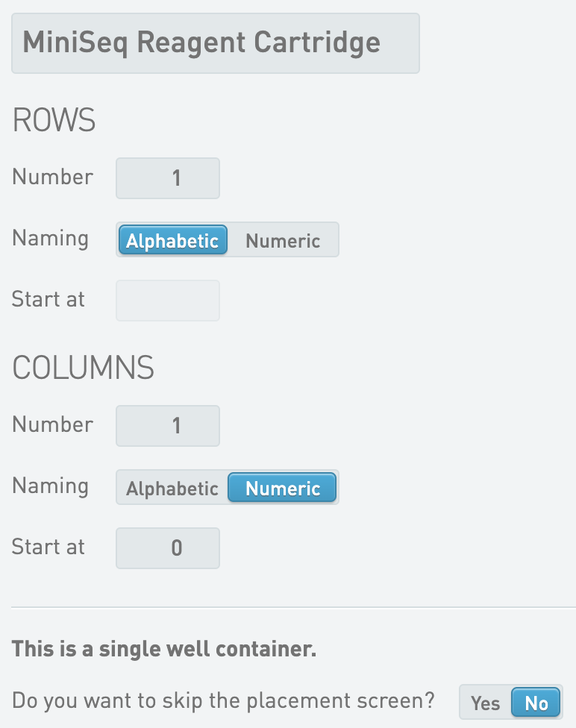Viewport: 576px width, 728px height.
Task: Choose No for skipping placement screen
Action: click(x=536, y=703)
